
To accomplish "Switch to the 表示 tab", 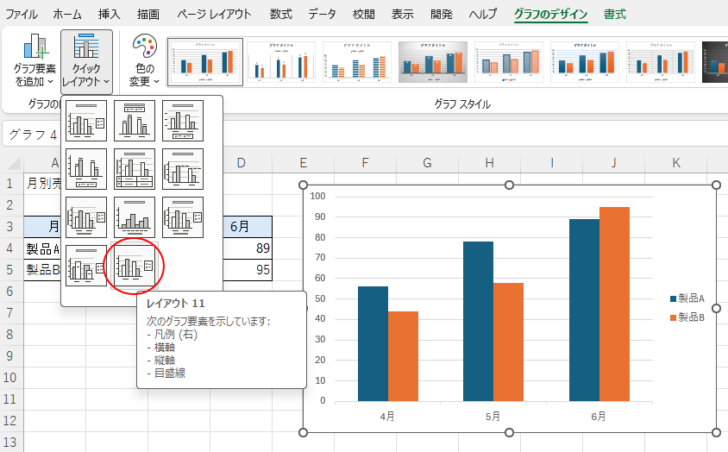I will click(x=402, y=14).
